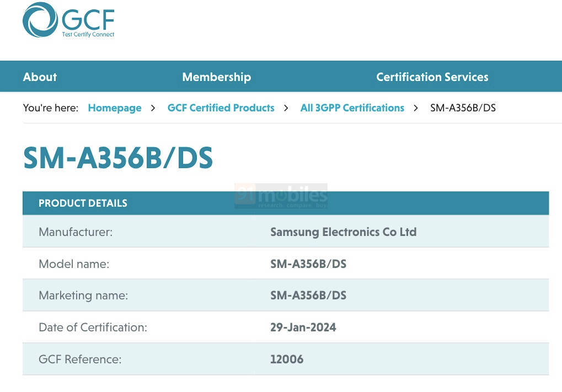Open GCF Certified Products breadcrumb link

[x=221, y=108]
